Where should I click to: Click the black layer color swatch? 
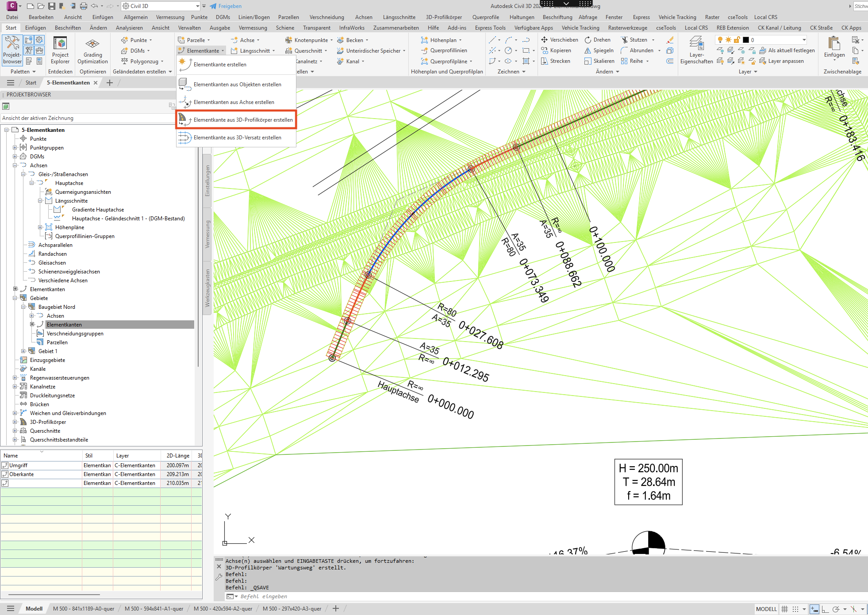746,40
